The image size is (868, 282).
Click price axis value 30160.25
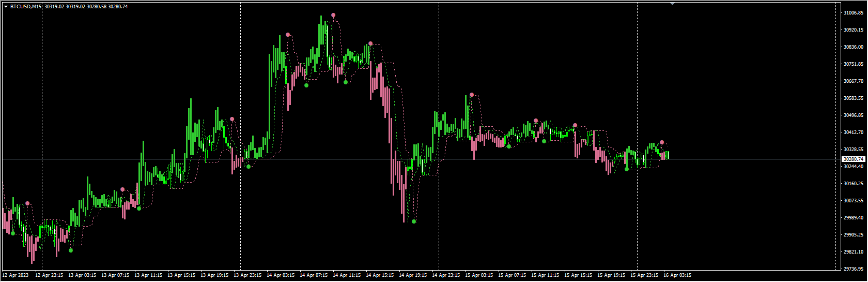pyautogui.click(x=854, y=183)
